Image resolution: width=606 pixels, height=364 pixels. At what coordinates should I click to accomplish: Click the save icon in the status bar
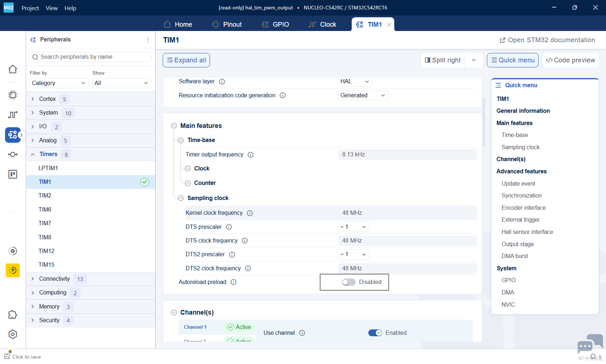click(7, 356)
